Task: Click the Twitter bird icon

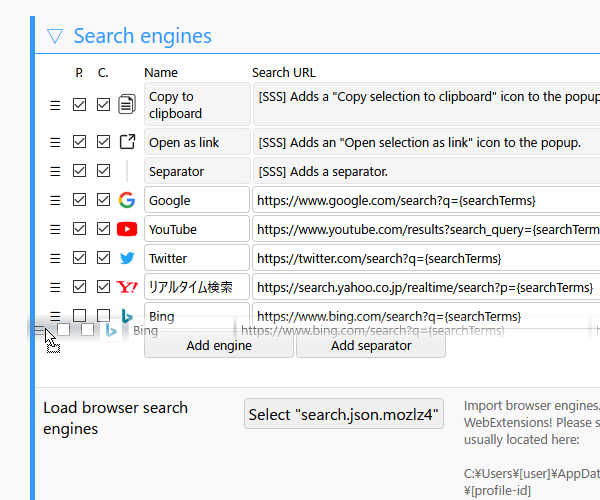Action: [127, 258]
